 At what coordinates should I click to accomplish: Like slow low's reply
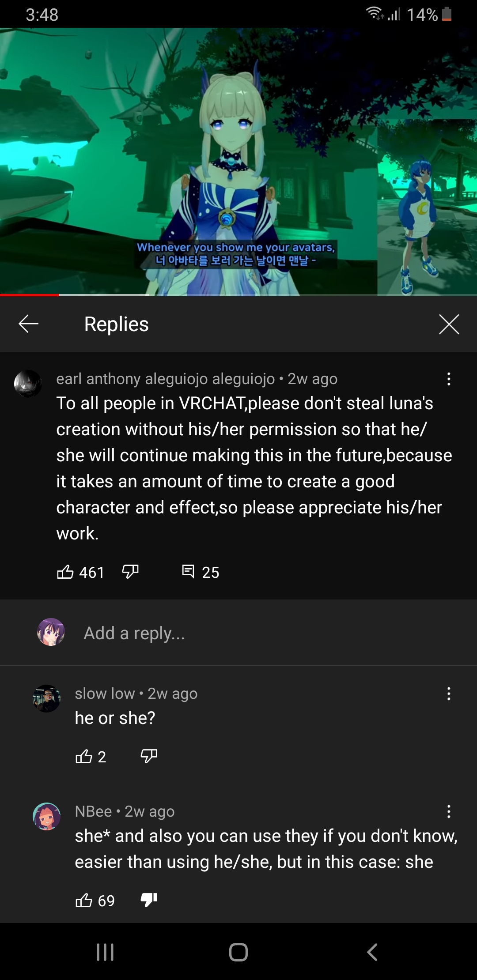click(84, 757)
